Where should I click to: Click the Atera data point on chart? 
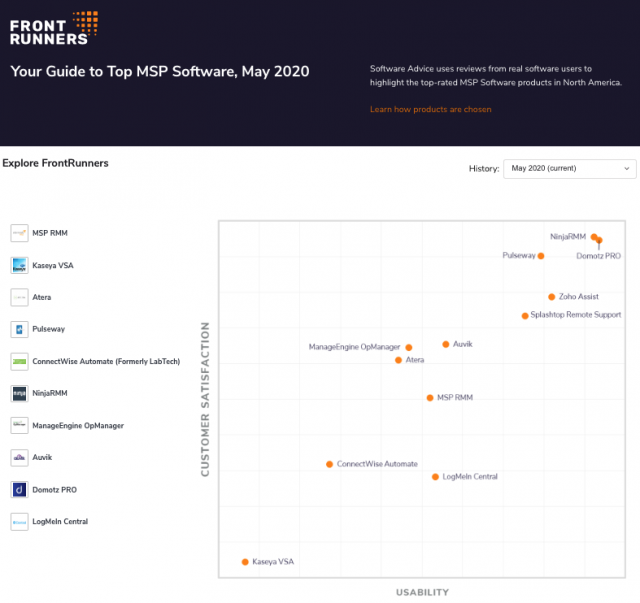398,360
